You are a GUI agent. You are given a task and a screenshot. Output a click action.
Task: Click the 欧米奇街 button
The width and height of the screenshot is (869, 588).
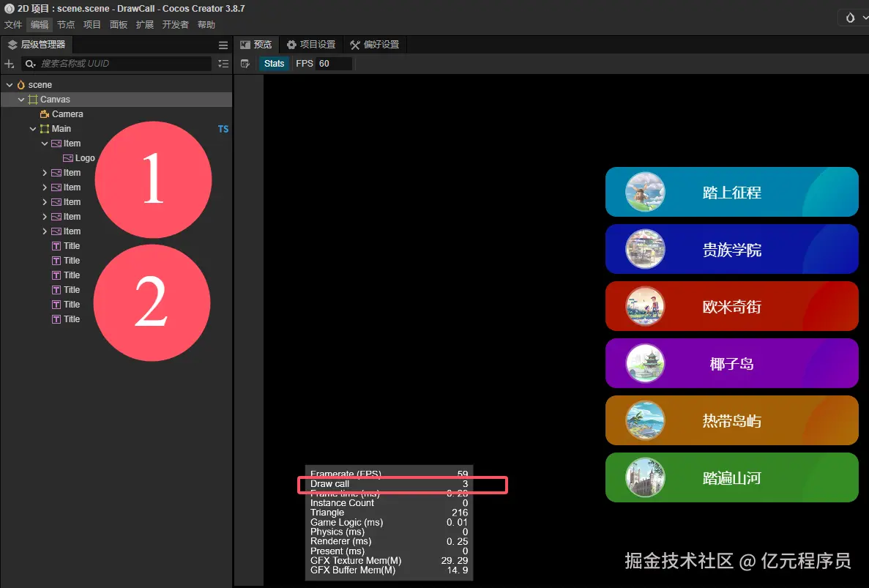(731, 306)
